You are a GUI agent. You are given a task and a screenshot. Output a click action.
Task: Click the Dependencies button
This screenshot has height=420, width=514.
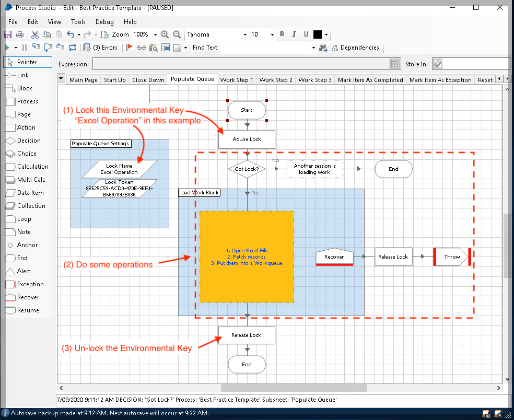click(355, 48)
